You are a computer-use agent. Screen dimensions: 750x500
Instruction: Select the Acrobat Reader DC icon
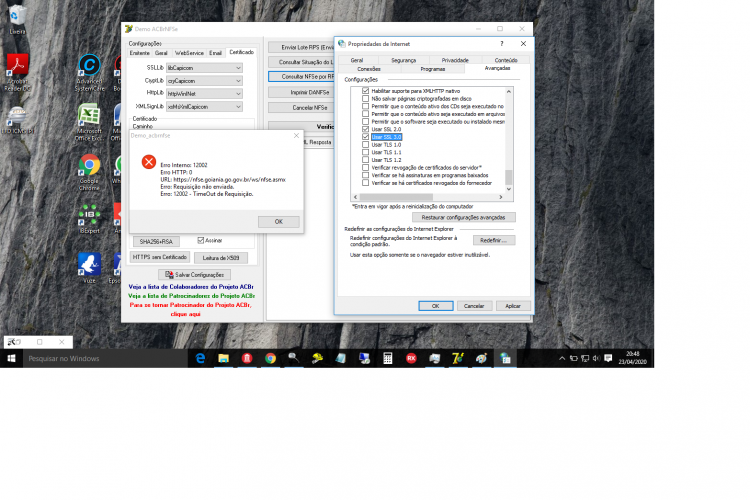(17, 73)
